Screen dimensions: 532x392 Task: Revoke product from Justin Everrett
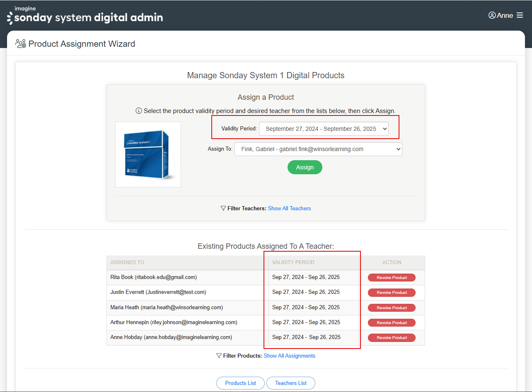[x=392, y=293]
